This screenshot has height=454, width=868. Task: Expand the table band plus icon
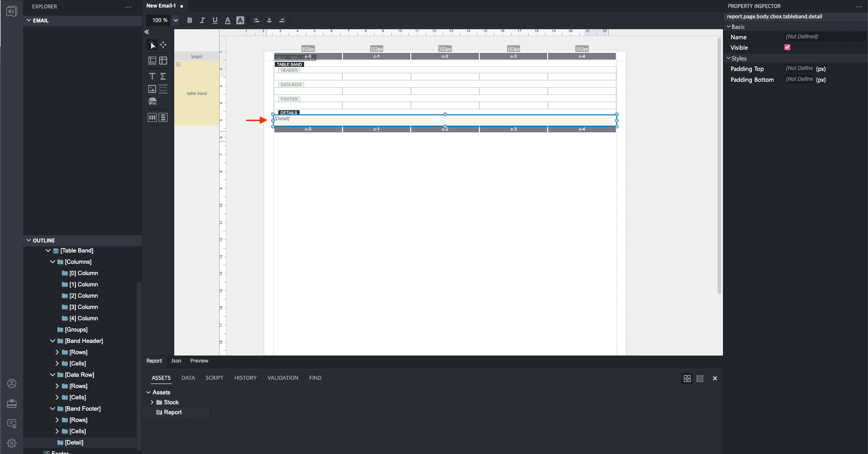coord(178,65)
